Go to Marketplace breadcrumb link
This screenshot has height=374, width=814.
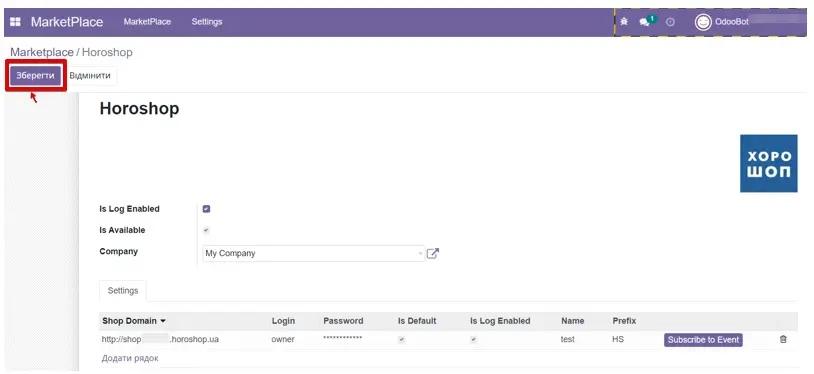click(42, 52)
